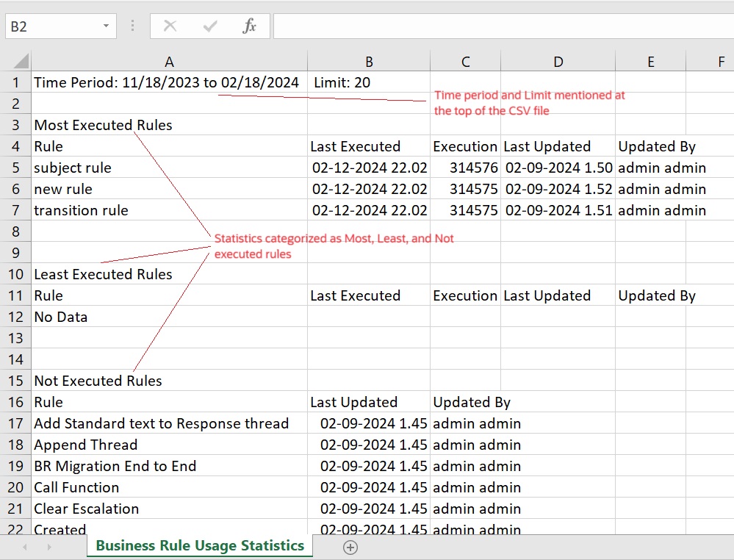The image size is (734, 560).
Task: Click 'Updated By' header in row 4
Action: point(651,146)
